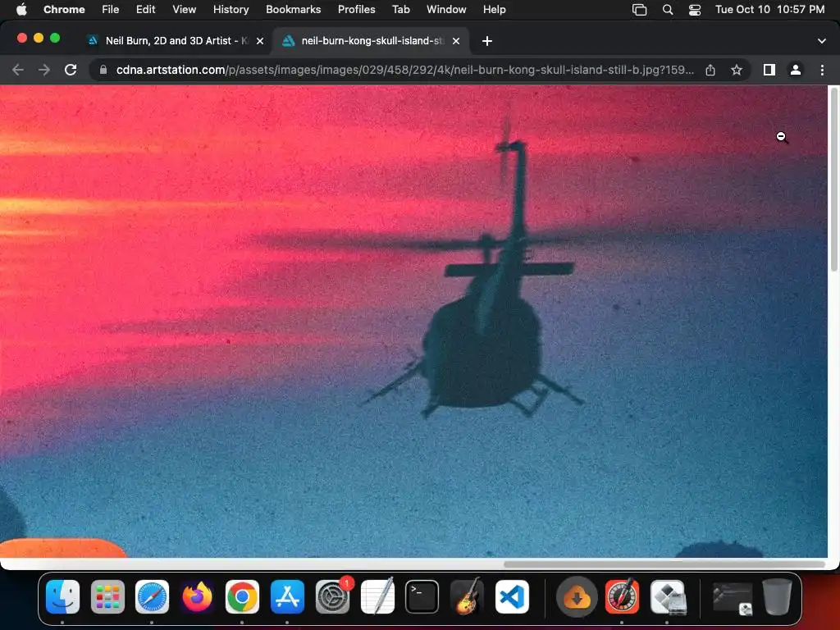Open the Trash in the Dock
Viewport: 840px width, 630px height.
coord(778,597)
